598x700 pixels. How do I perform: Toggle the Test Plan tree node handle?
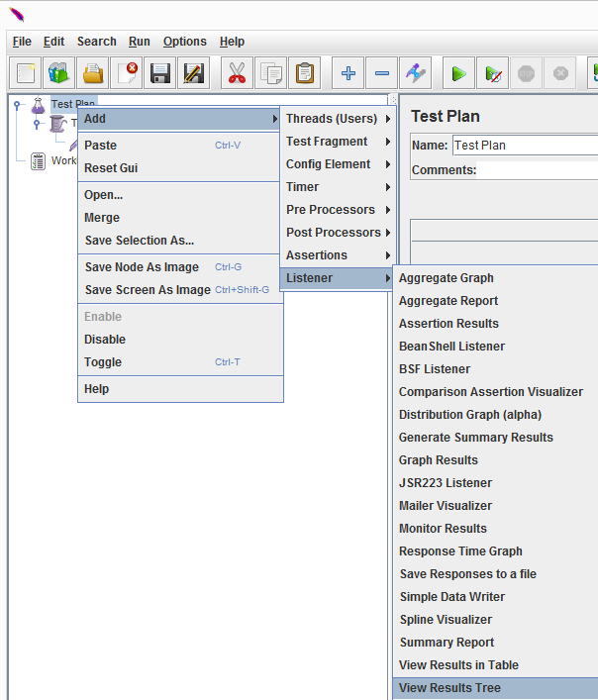(x=17, y=105)
